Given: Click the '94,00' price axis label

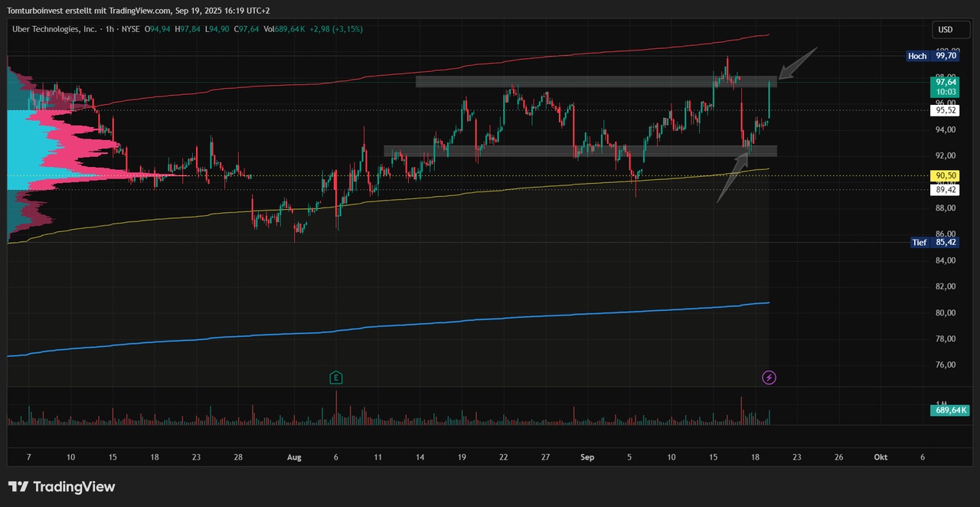Looking at the screenshot, I should 946,130.
